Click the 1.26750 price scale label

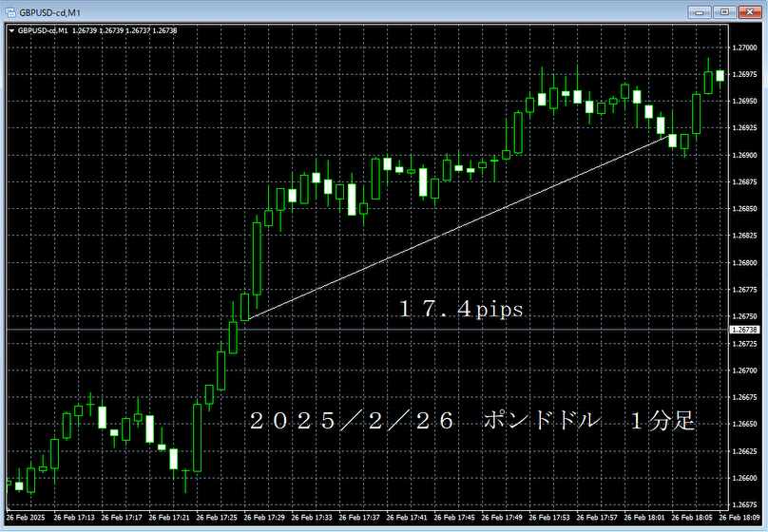pos(744,316)
